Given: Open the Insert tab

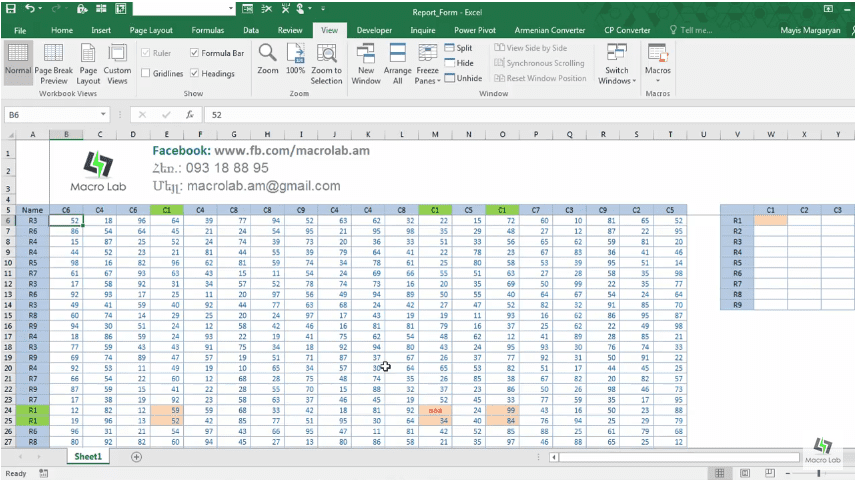Looking at the screenshot, I should coord(101,30).
